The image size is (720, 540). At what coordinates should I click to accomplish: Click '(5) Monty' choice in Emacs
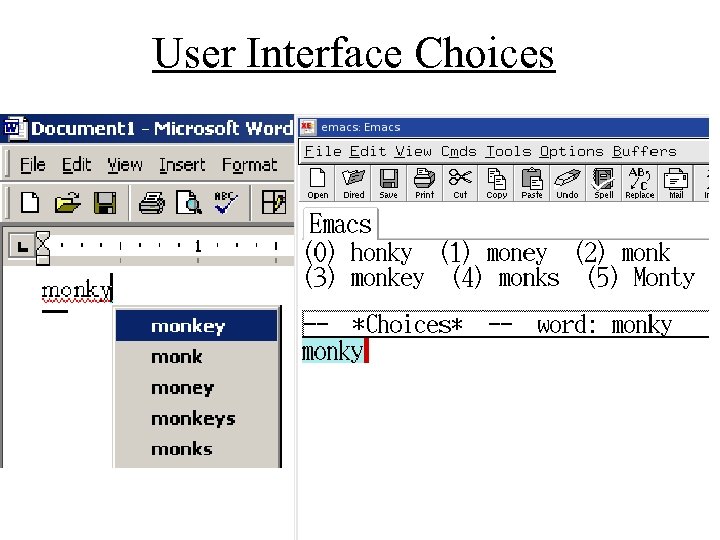pos(641,277)
